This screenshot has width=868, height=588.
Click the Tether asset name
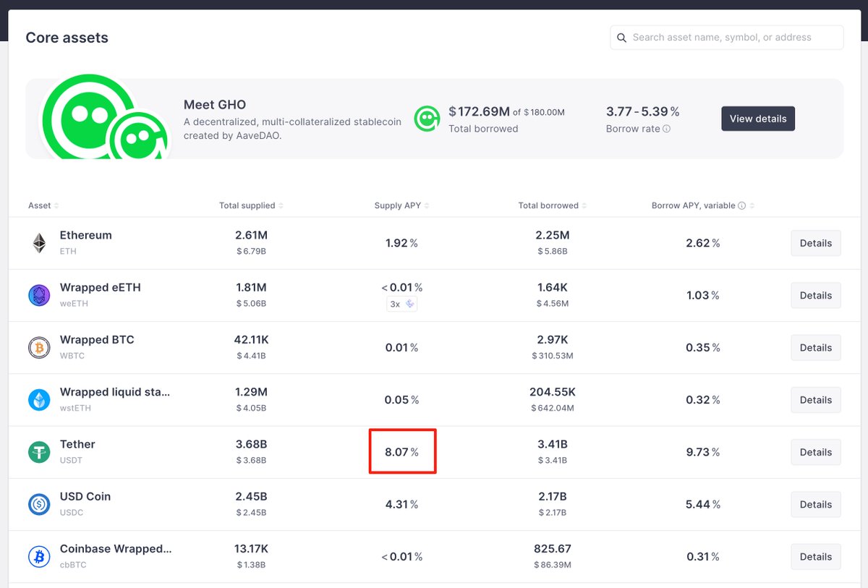coord(77,444)
